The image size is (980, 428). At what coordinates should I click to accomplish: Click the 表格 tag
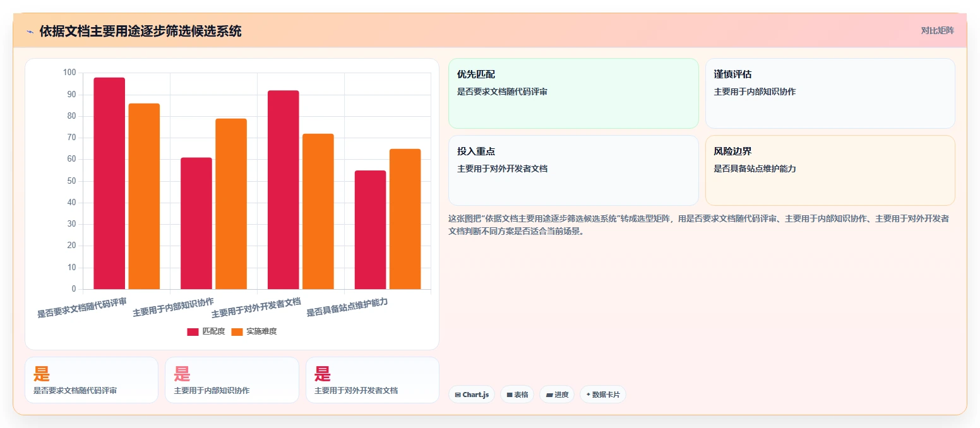tap(517, 395)
